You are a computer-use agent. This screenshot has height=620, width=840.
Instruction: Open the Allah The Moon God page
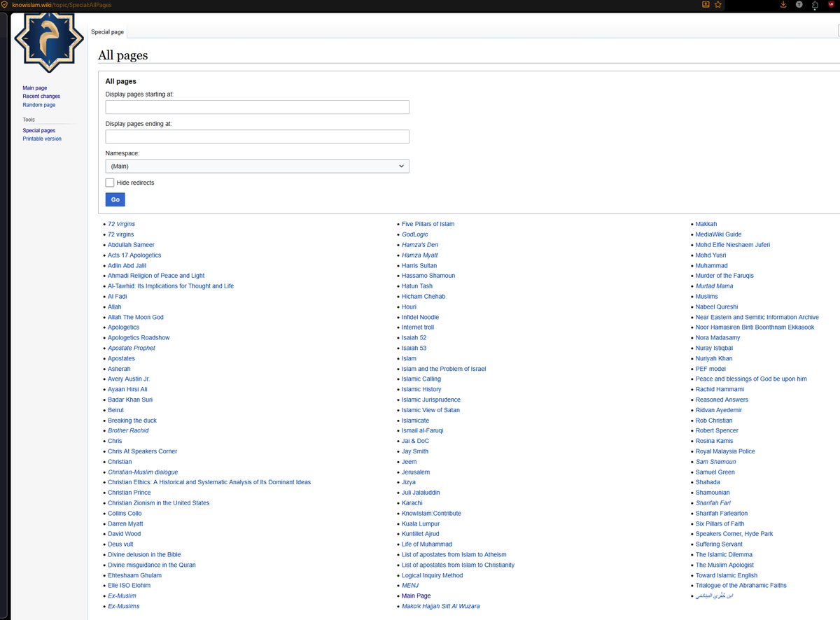click(x=136, y=317)
